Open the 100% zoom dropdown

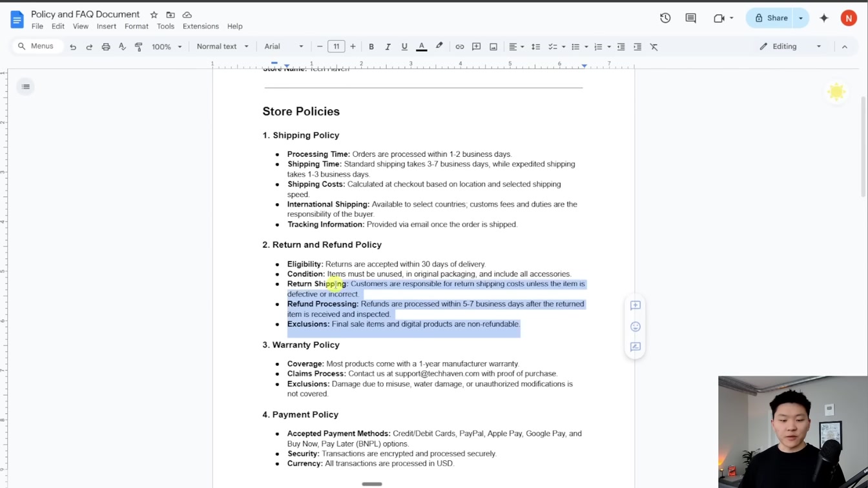(167, 46)
